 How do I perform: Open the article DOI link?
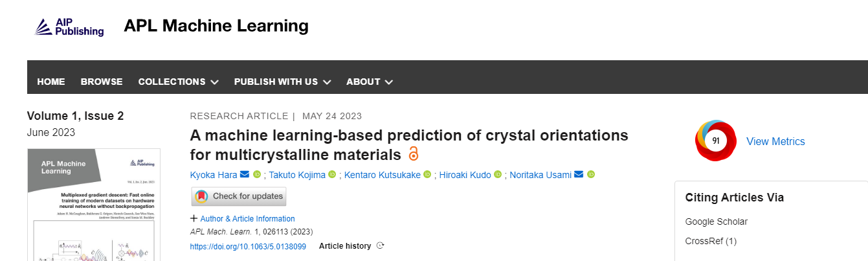[248, 246]
